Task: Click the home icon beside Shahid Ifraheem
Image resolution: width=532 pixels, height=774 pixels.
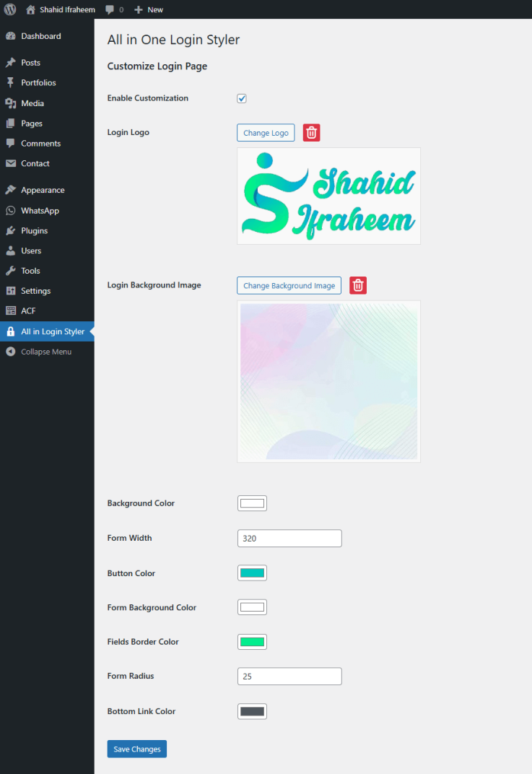Action: [x=30, y=9]
